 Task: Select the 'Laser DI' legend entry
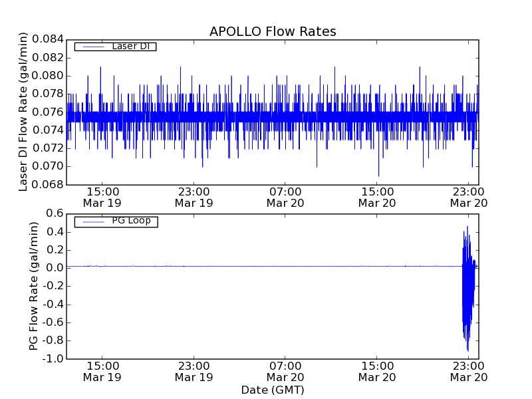pyautogui.click(x=115, y=47)
